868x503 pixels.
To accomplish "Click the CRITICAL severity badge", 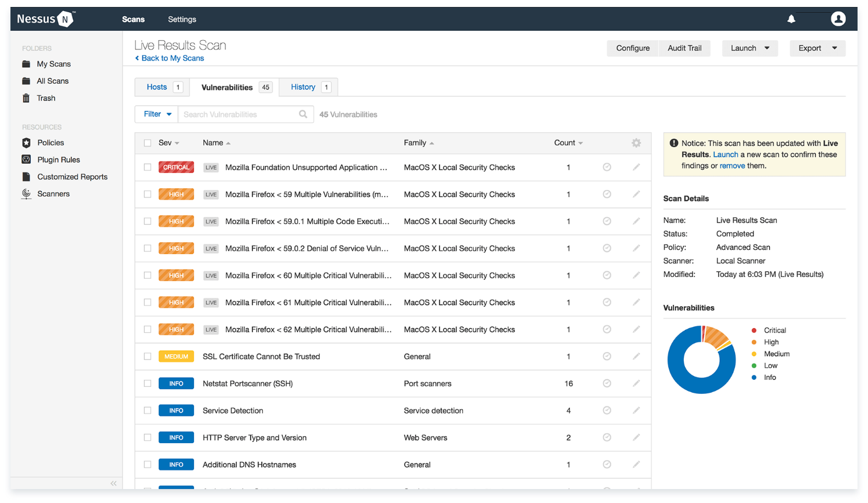I will click(176, 167).
